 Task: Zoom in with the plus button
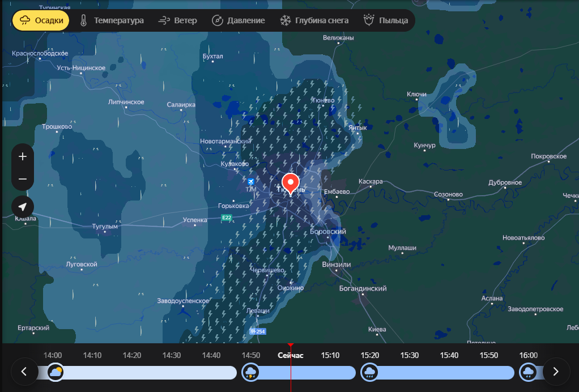coord(23,156)
